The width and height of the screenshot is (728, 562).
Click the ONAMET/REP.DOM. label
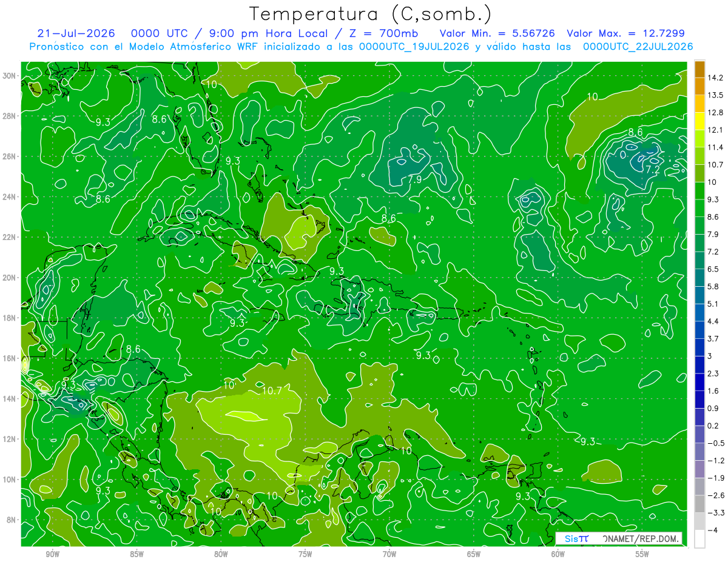coord(641,538)
